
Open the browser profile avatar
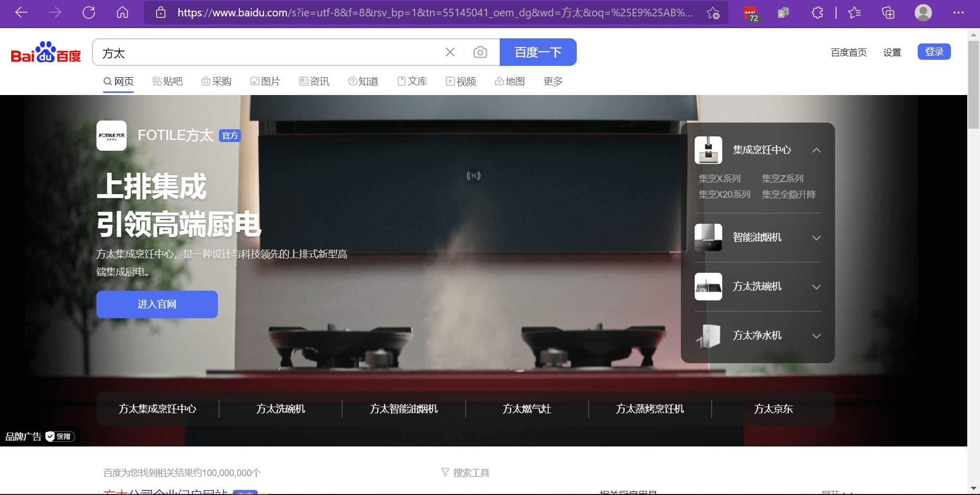coord(923,12)
